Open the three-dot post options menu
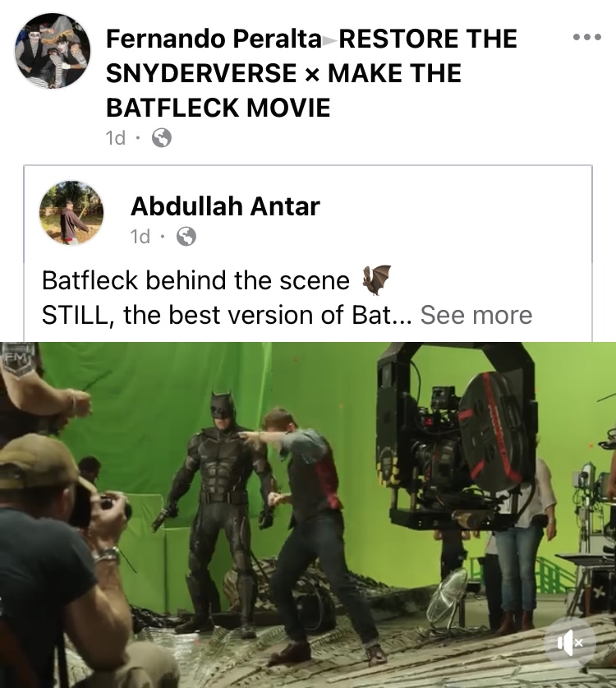The height and width of the screenshot is (688, 616). [x=587, y=37]
